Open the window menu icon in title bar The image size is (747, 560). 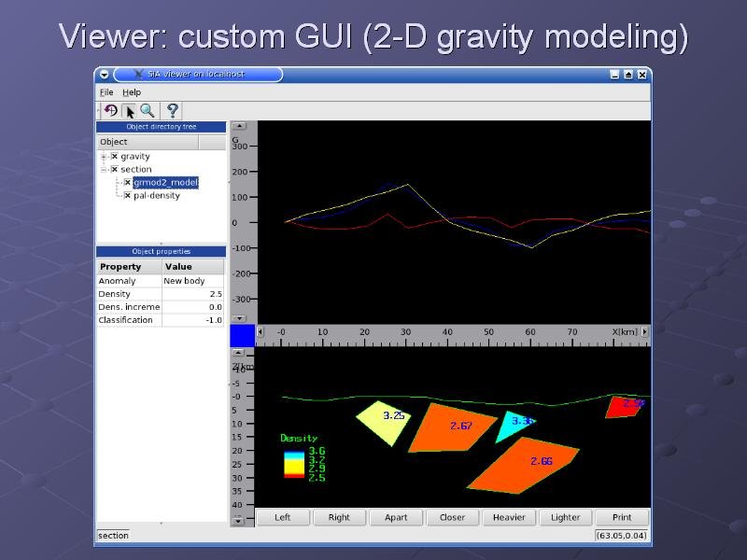click(x=105, y=74)
